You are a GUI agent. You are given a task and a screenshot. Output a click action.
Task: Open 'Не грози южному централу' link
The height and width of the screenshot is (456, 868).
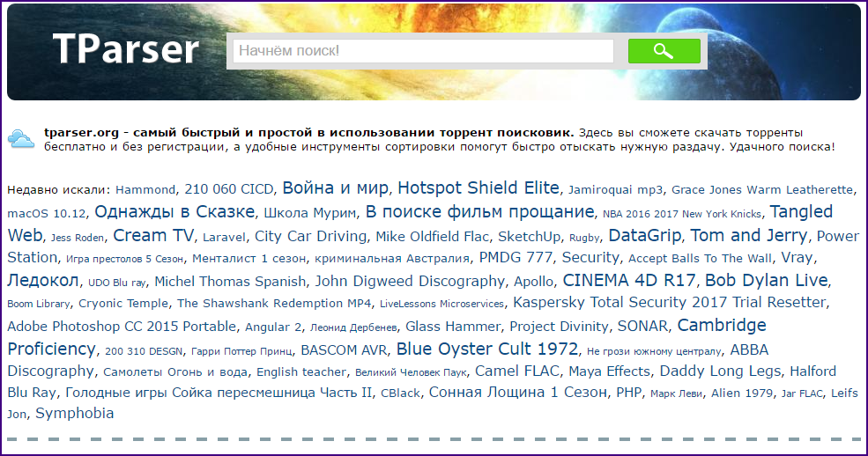[654, 351]
